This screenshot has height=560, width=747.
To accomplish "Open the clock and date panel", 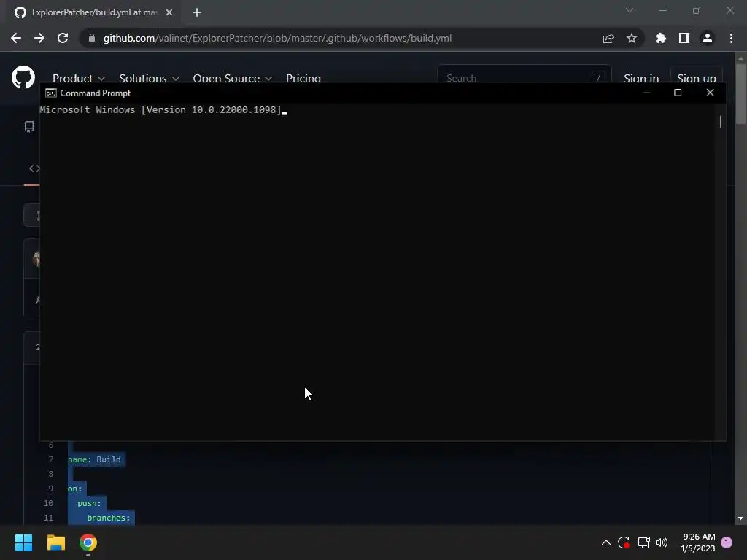I will [x=698, y=542].
